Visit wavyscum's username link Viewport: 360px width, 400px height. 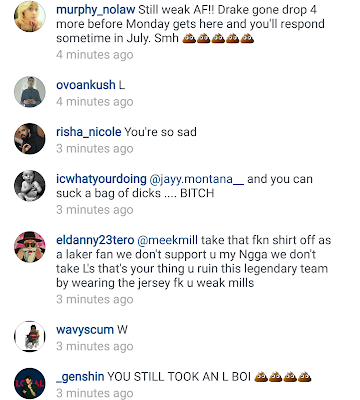[85, 330]
